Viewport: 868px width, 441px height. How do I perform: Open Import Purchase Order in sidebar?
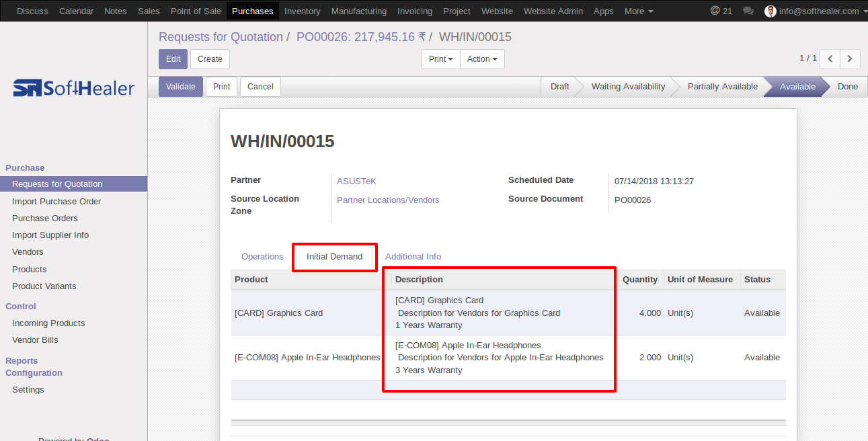click(56, 202)
